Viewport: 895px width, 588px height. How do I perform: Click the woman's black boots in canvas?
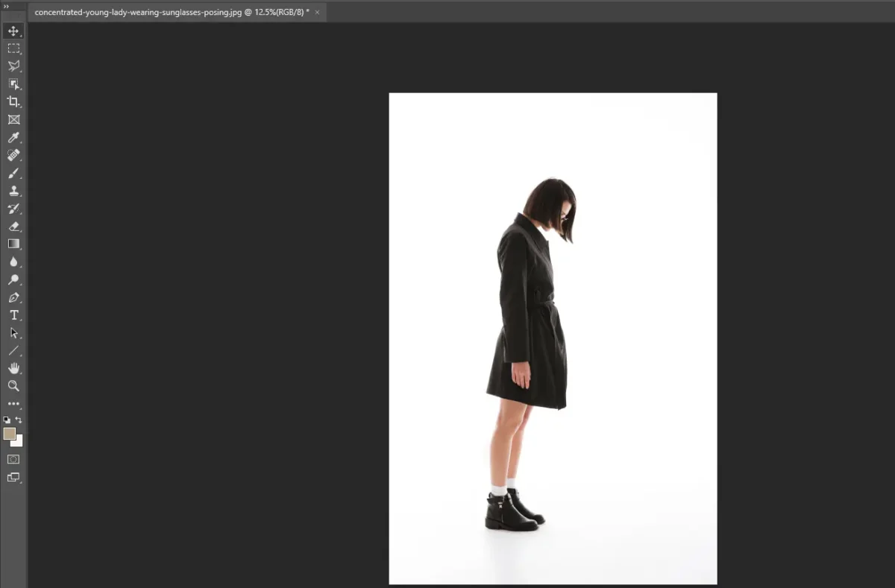(x=513, y=512)
